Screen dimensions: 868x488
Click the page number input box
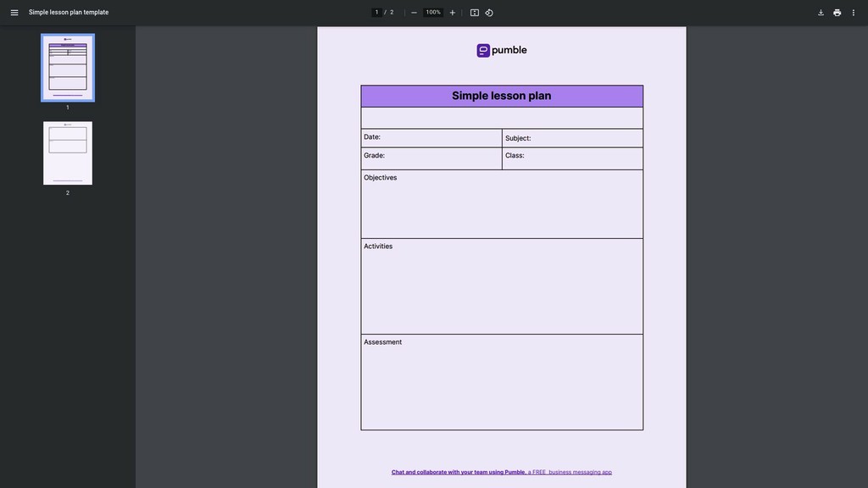tap(376, 11)
